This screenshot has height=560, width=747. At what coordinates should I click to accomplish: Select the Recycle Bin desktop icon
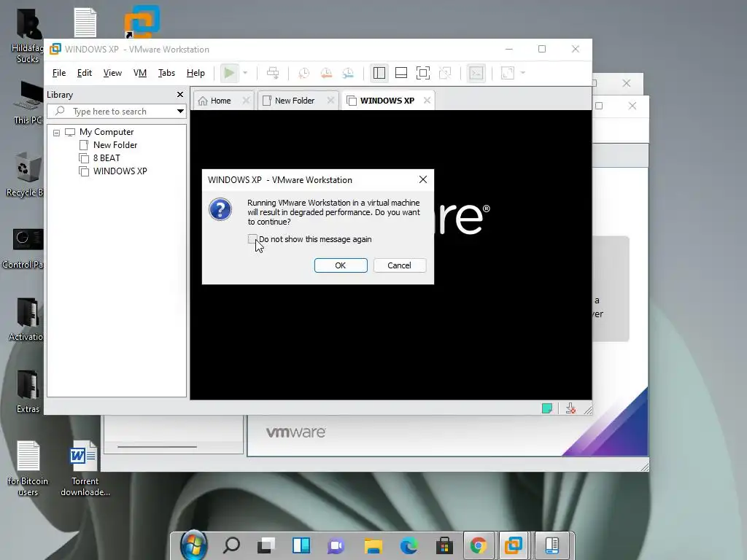pyautogui.click(x=25, y=174)
